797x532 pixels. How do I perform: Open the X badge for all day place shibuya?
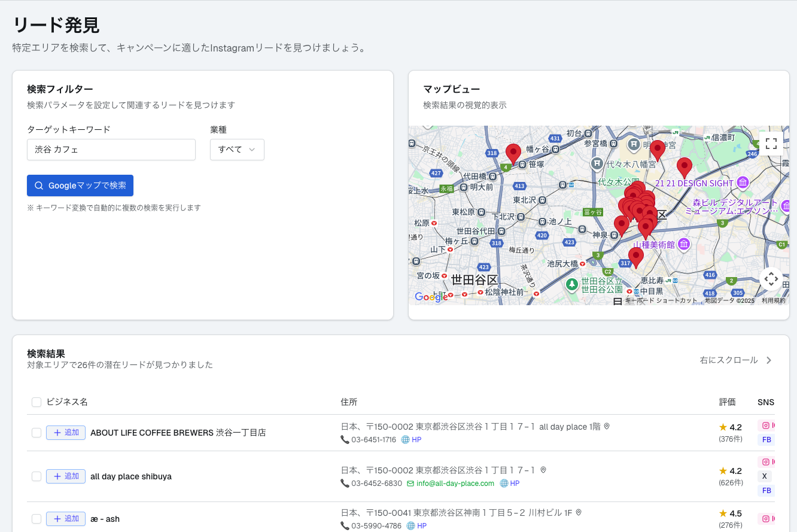point(765,476)
